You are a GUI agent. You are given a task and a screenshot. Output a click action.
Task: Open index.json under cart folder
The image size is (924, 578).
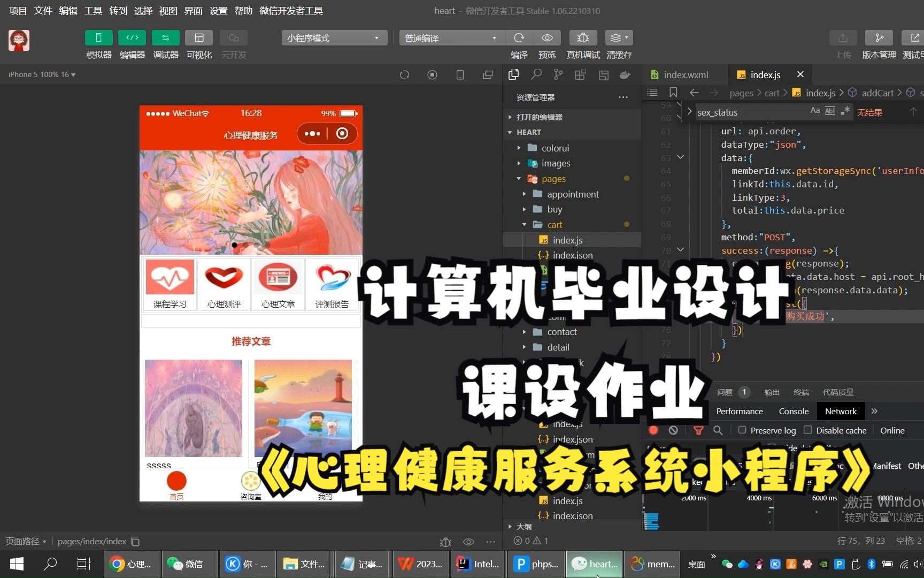point(573,255)
